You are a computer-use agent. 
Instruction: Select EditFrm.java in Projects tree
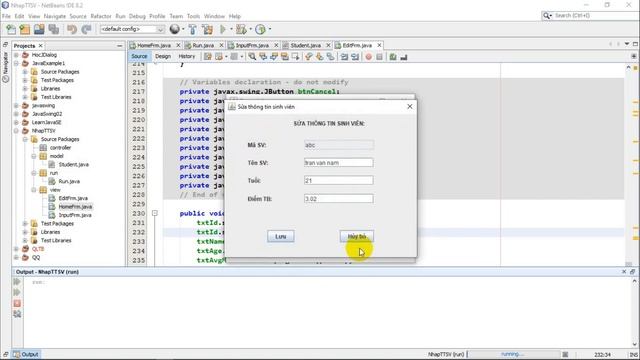73,198
